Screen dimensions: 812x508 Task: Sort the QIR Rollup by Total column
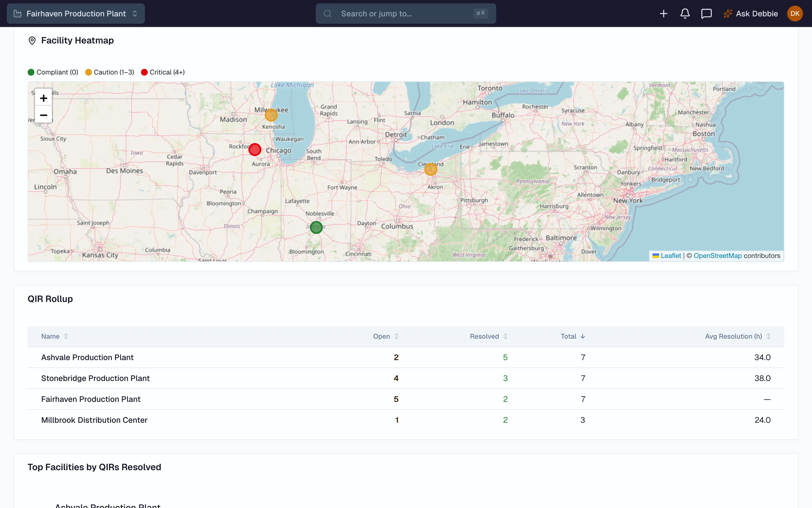573,336
